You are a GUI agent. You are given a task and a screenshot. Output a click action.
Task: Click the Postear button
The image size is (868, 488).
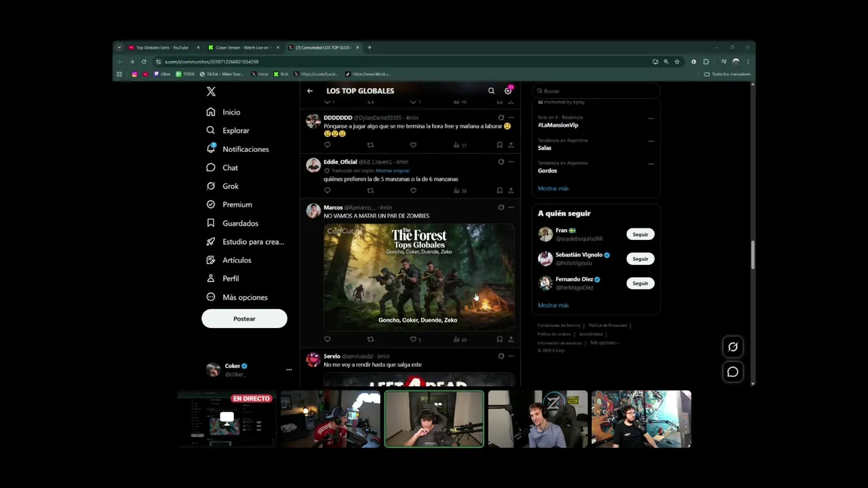tap(244, 319)
